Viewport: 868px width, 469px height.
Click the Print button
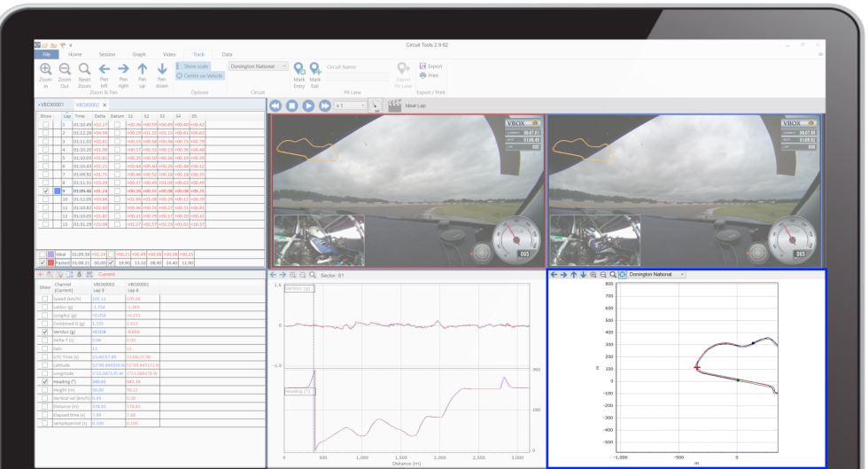click(429, 75)
